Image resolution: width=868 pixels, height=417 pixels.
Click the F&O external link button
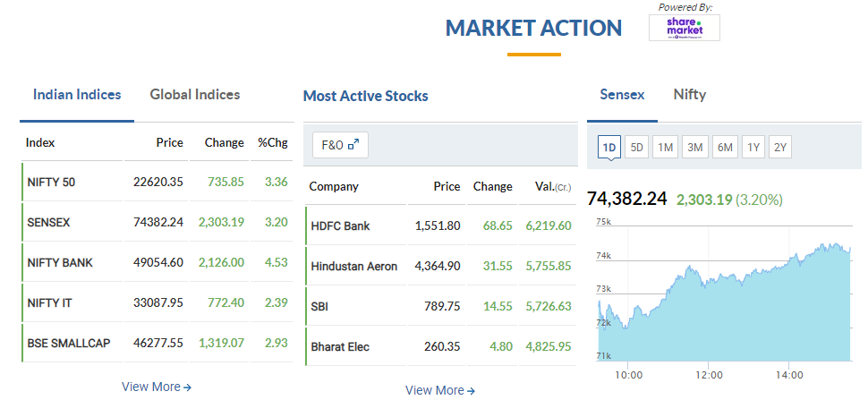pos(340,145)
